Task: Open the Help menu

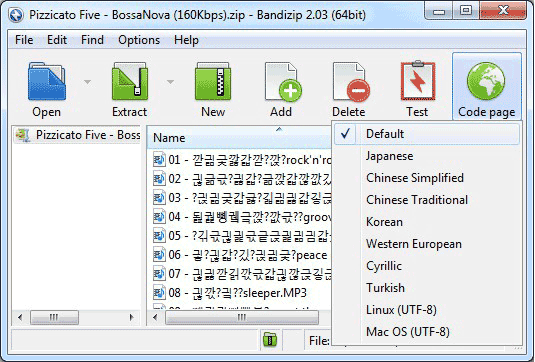Action: pos(186,40)
